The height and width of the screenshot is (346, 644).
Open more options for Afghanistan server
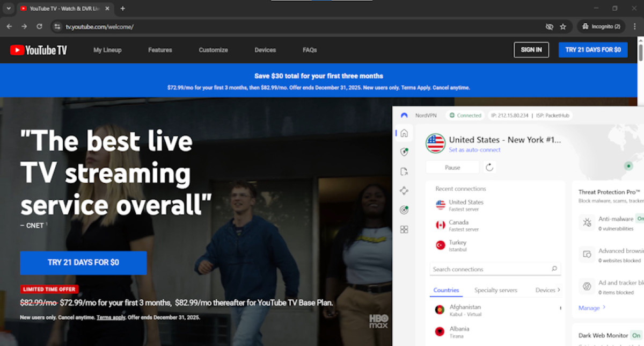(560, 308)
